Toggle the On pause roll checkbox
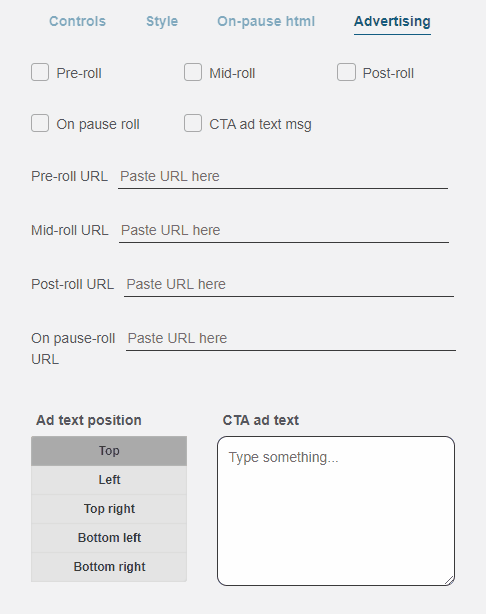486x614 pixels. [x=40, y=123]
